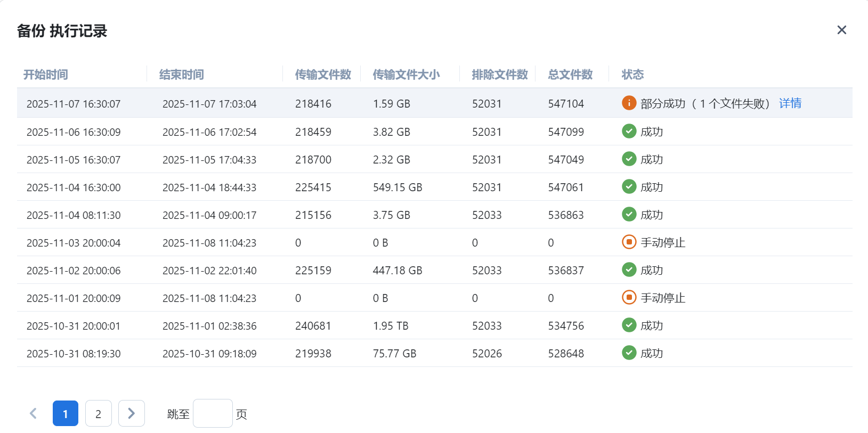The width and height of the screenshot is (868, 433).
Task: Click the success checkmark icon for 2025-11-05 run
Action: click(x=629, y=159)
